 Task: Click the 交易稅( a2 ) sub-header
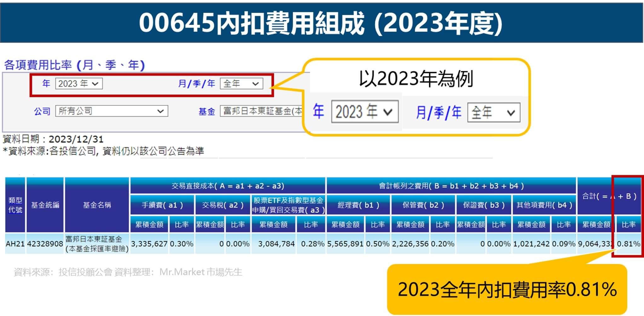(x=223, y=205)
